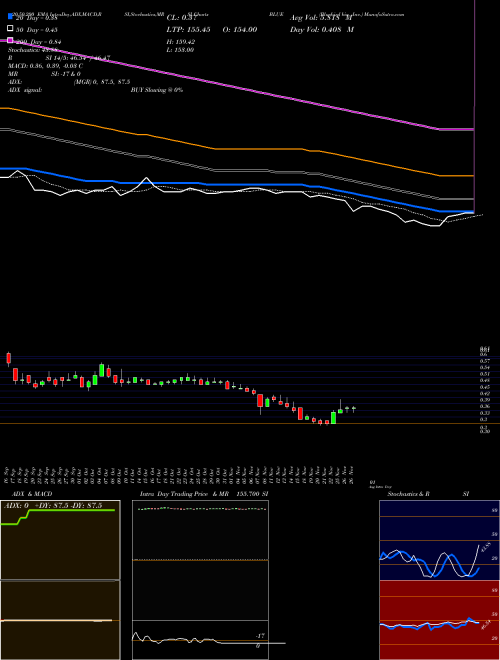Click the '200 Day = 0.84' legend label
Viewport: 500px width, 660px height.
click(x=39, y=42)
